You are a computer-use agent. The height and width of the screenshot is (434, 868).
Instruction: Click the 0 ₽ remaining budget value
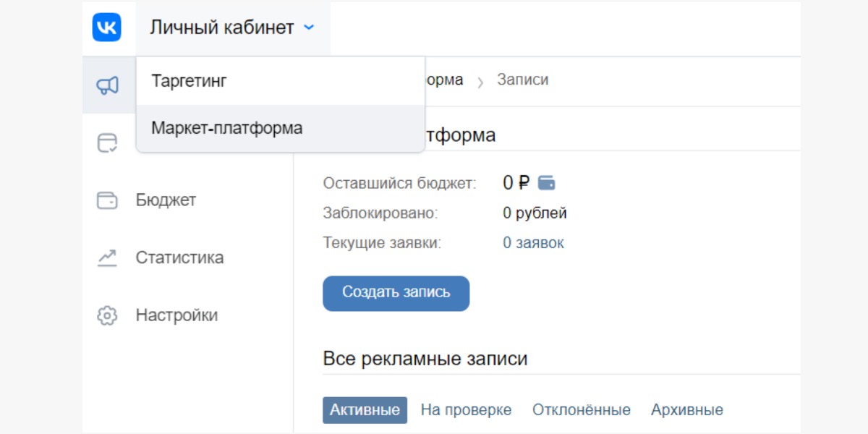(x=516, y=183)
